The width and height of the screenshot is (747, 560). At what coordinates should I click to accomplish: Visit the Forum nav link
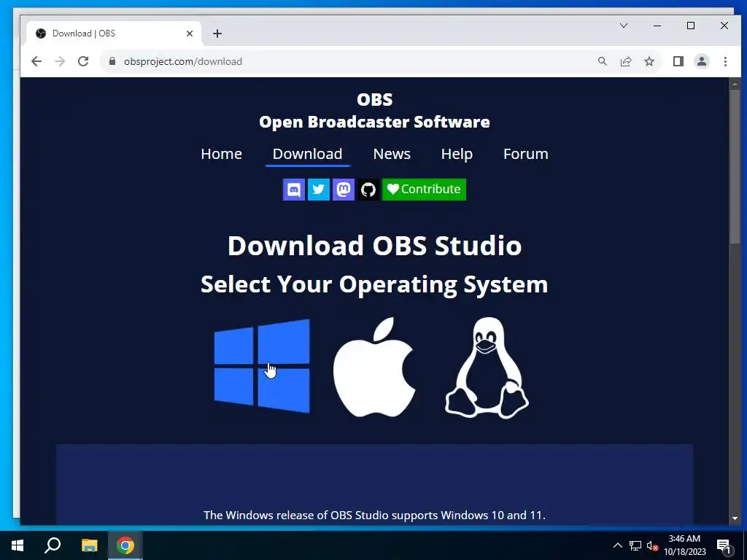(526, 154)
